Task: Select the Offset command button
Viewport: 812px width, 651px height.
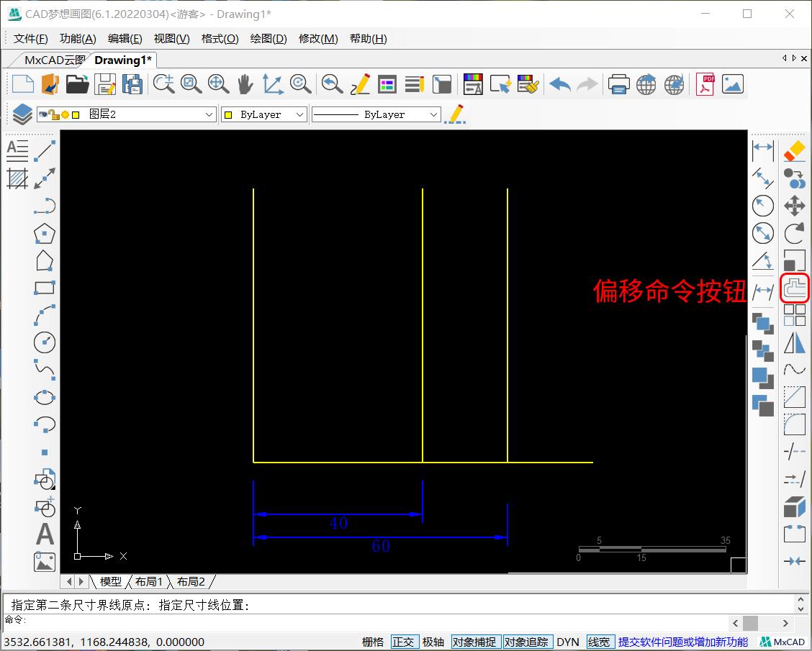Action: click(x=794, y=288)
